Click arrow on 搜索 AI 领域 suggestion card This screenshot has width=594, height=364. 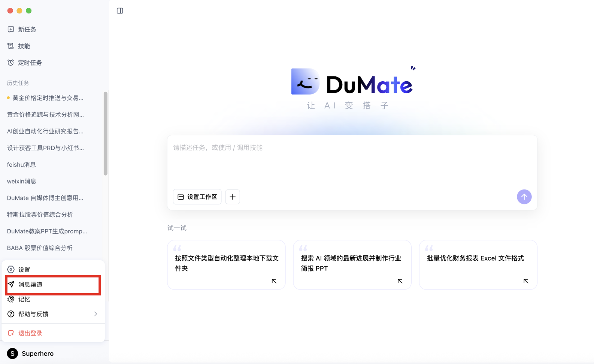pyautogui.click(x=400, y=281)
